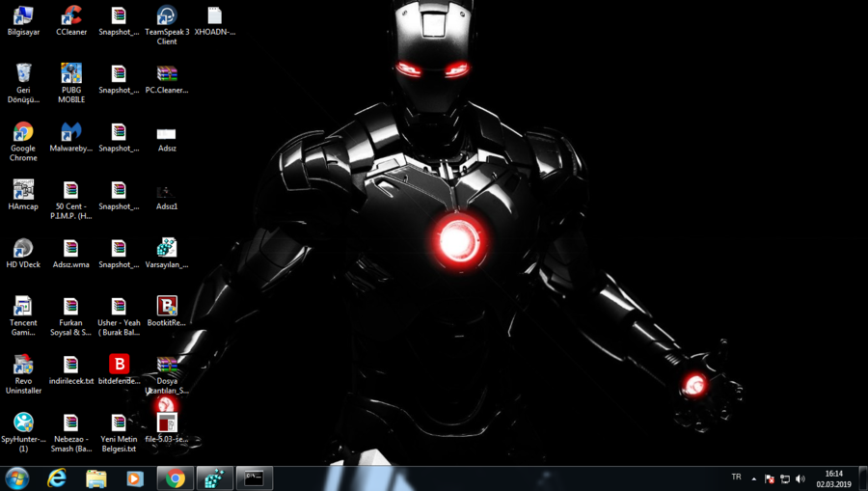Select the Furkan Soysal file
This screenshot has width=868, height=491.
click(71, 316)
